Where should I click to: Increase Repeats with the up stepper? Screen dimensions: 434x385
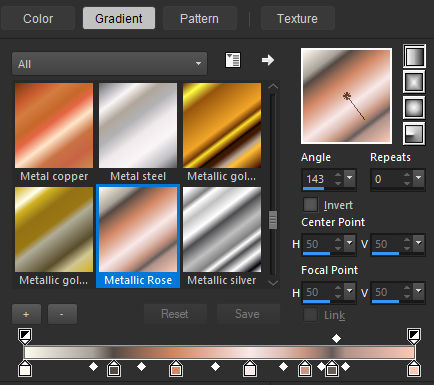point(407,175)
